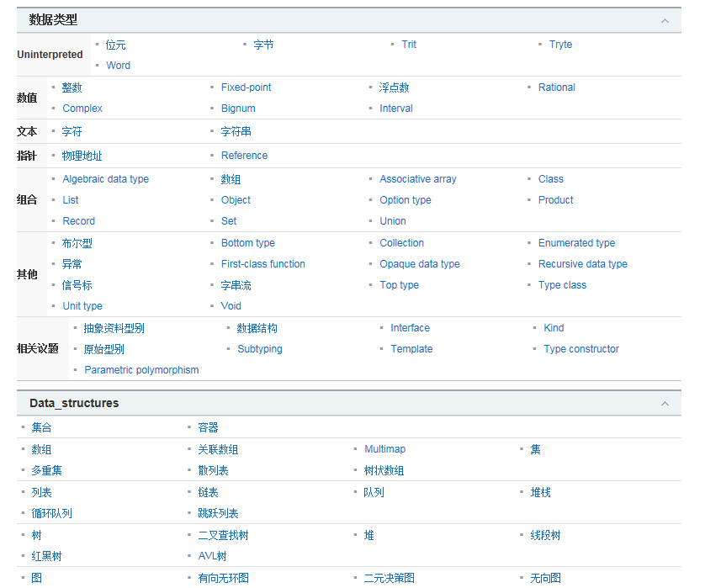The height and width of the screenshot is (588, 705).
Task: Open the 二叉查找树 link
Action: coord(223,536)
